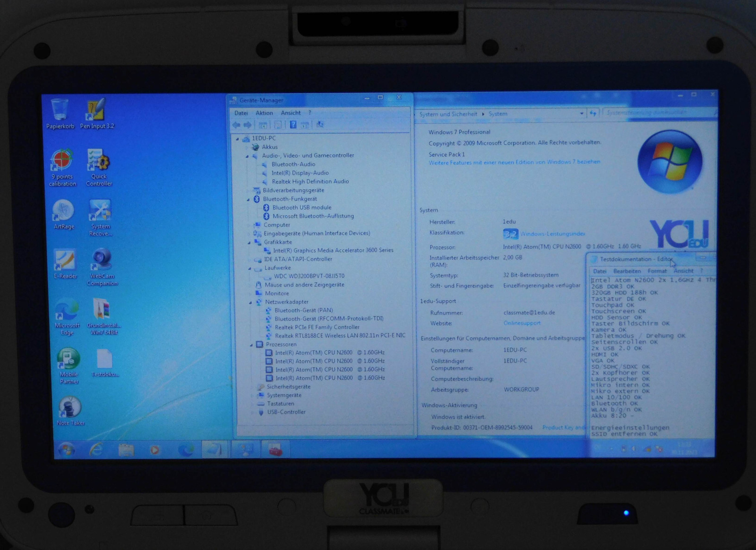This screenshot has width=756, height=550.
Task: Open Windows Media Player from taskbar
Action: tap(155, 450)
